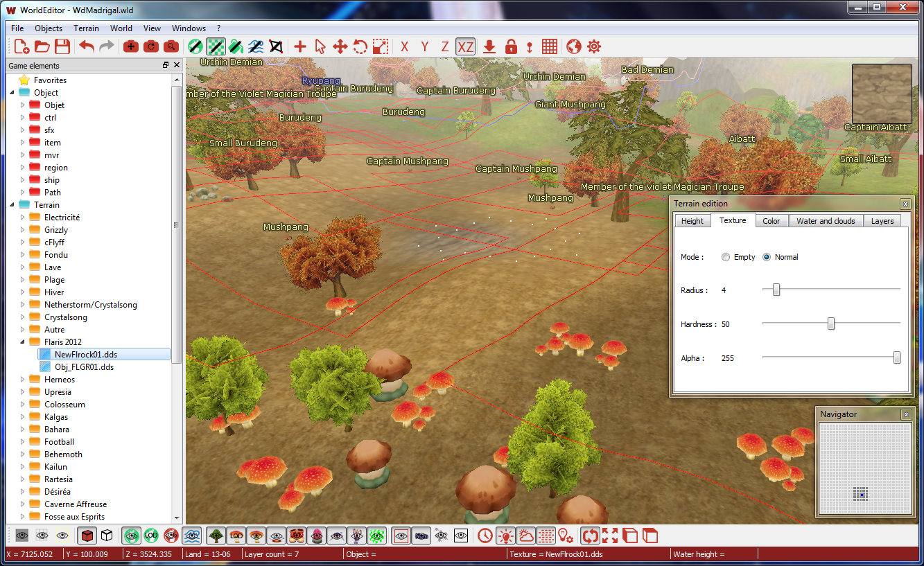Collapse the Object root node
Screen dimensions: 924x566
[x=12, y=93]
